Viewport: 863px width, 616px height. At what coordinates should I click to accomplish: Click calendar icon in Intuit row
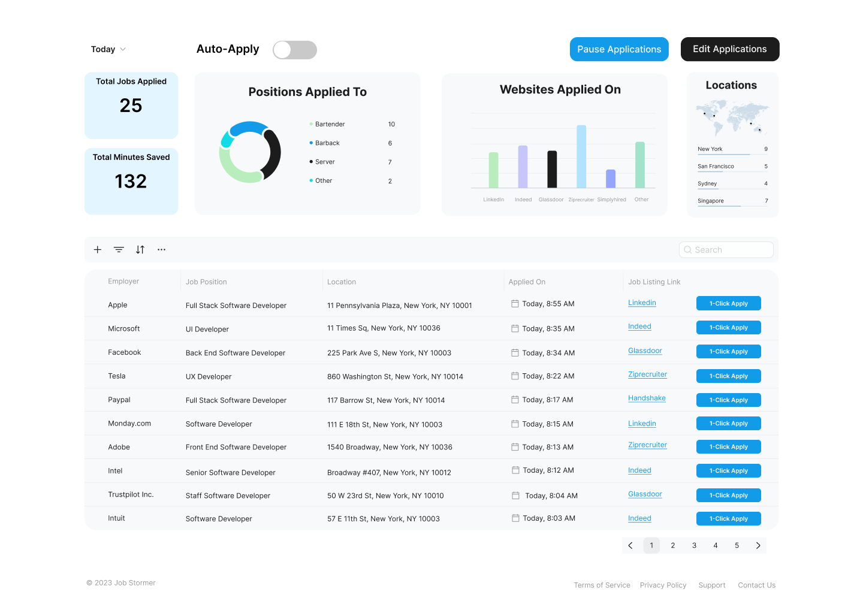pyautogui.click(x=515, y=518)
